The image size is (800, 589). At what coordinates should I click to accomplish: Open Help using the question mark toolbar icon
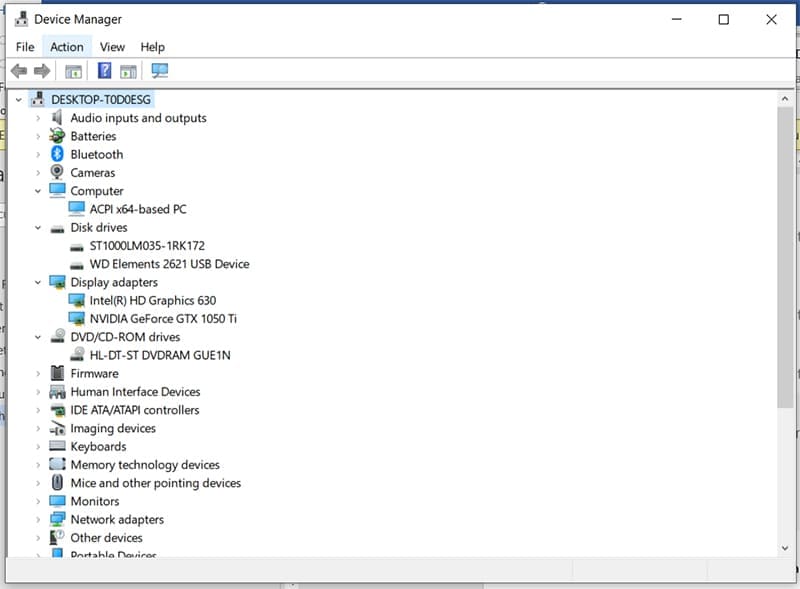[104, 70]
